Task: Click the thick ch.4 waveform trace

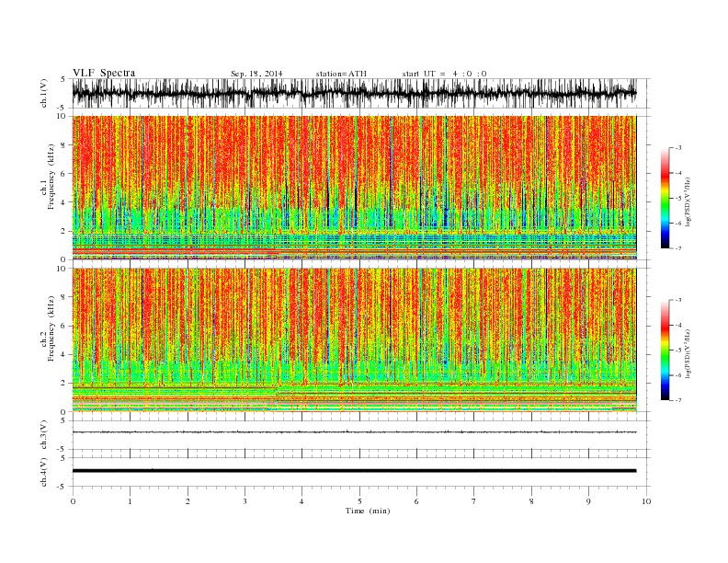Action: (x=354, y=471)
